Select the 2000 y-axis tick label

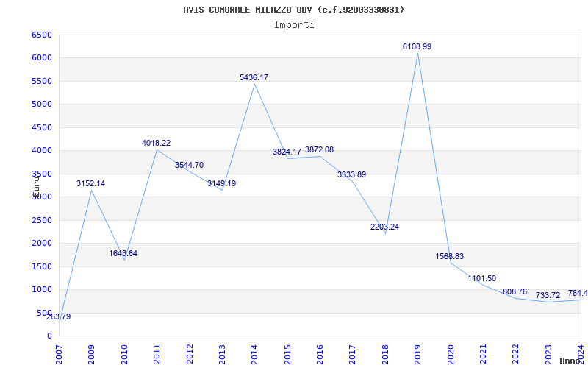tap(42, 244)
